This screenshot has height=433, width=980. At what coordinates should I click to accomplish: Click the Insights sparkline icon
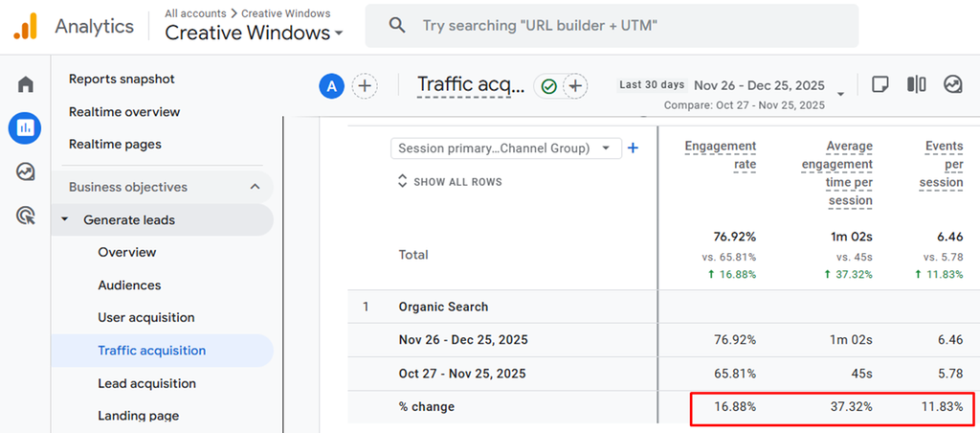pos(952,84)
